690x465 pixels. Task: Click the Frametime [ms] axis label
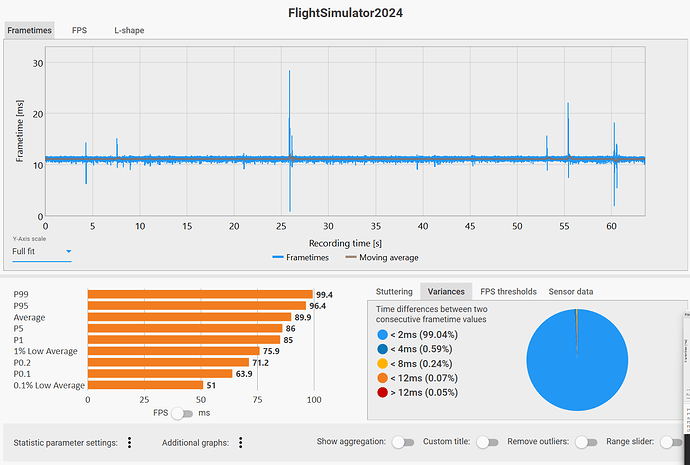pyautogui.click(x=20, y=131)
